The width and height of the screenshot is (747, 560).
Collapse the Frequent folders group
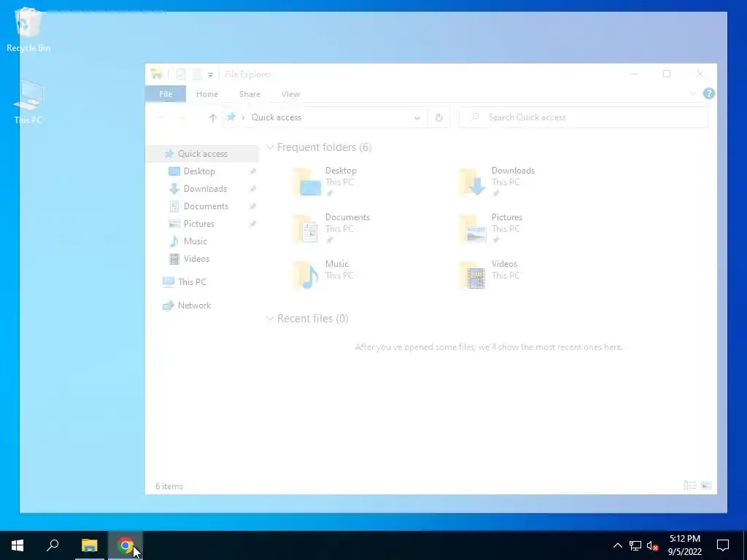point(270,147)
